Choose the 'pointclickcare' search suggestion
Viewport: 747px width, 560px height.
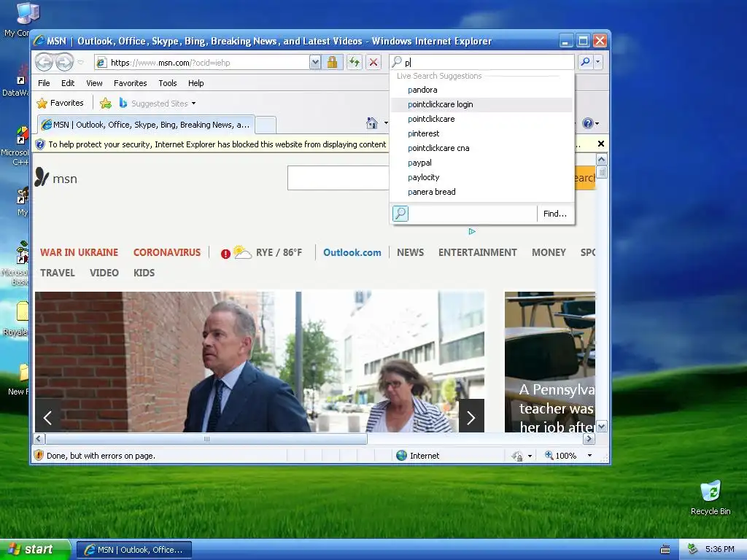(481, 119)
